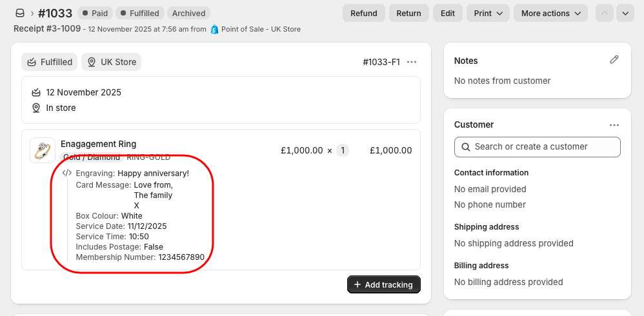Open fulfillment #1033-F1 three-dot menu
The image size is (644, 316).
412,63
